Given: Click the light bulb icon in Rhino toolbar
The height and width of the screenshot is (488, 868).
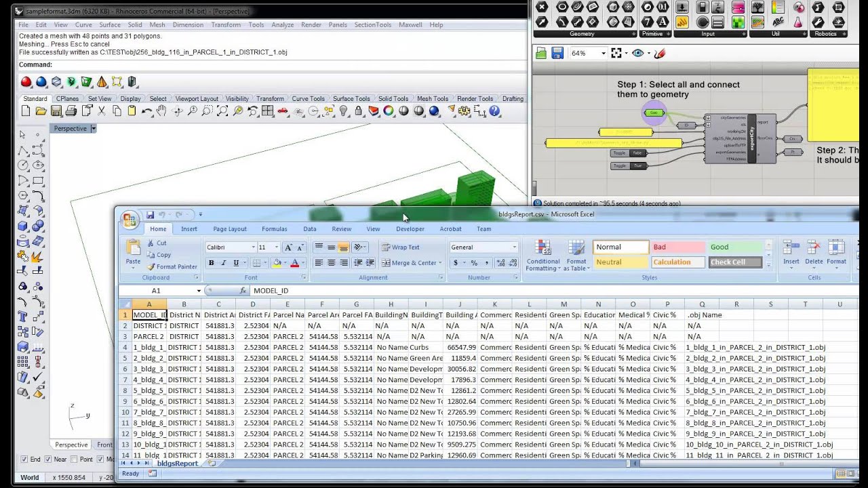Looking at the screenshot, I should tap(343, 111).
